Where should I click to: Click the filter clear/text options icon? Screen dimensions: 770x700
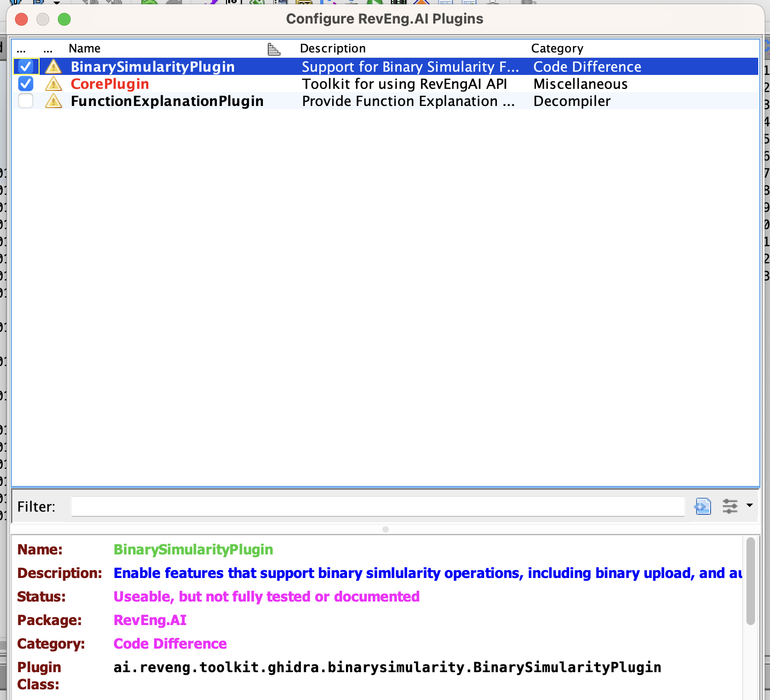click(x=703, y=506)
